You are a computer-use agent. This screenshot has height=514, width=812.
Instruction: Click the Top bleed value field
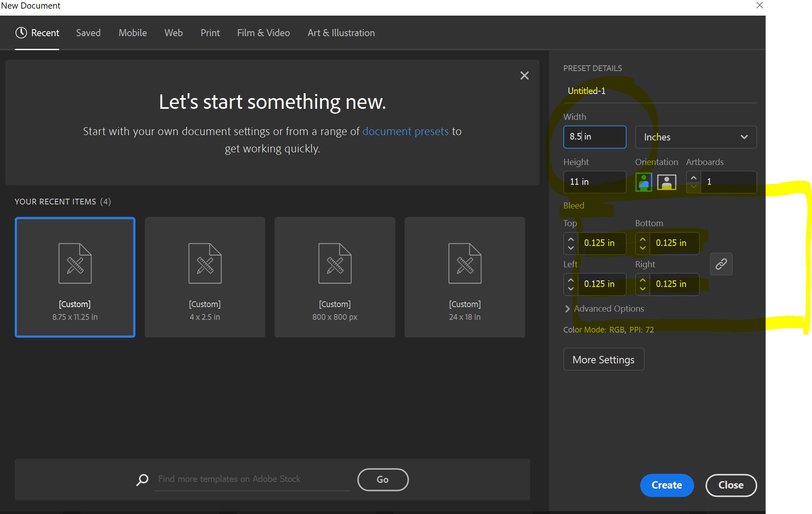[x=602, y=243]
